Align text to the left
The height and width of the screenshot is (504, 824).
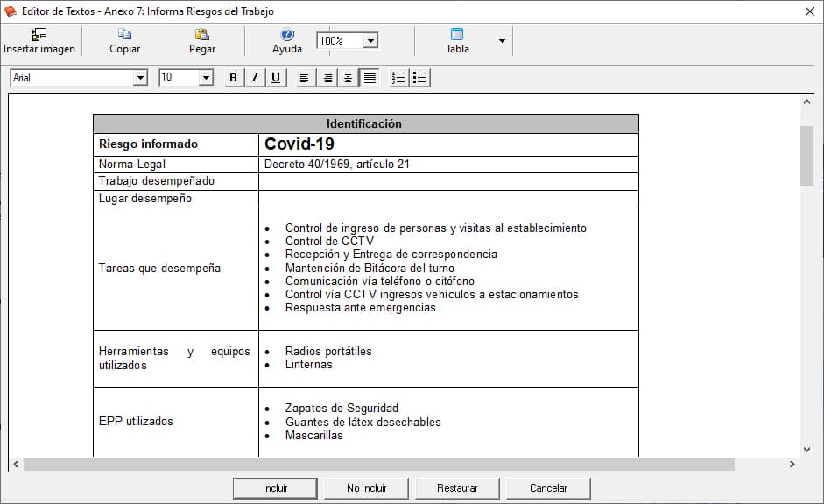304,78
